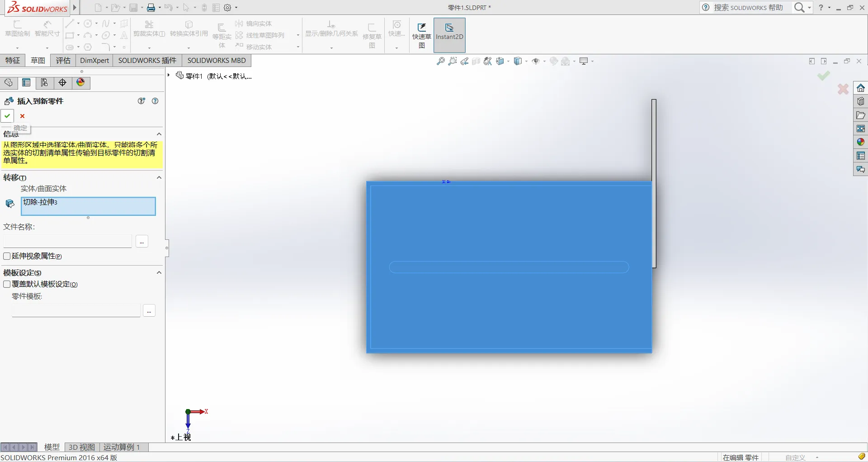Collapse the 模板设定 section
Screen dimensions: 868x462
[159, 272]
